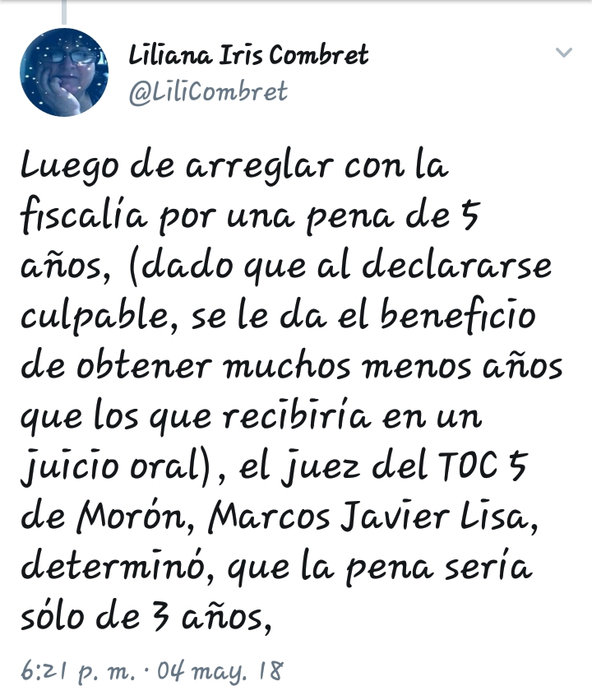Click 'recibiría' in the tweet text
This screenshot has height=700, width=592.
[296, 415]
